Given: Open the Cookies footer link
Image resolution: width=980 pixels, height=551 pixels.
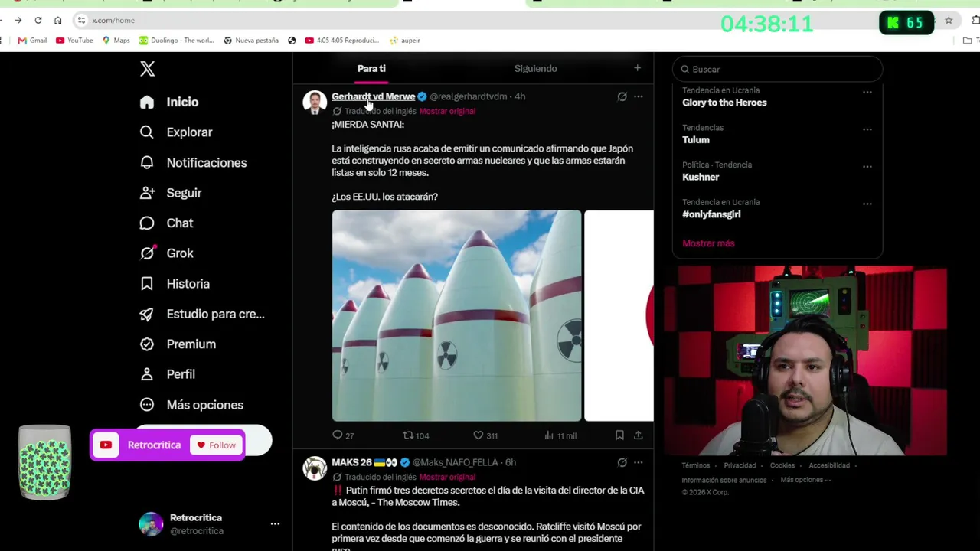Looking at the screenshot, I should 782,465.
